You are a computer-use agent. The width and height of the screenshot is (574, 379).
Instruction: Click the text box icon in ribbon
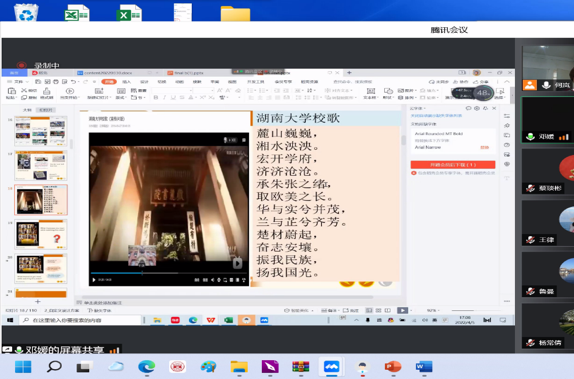click(x=370, y=91)
